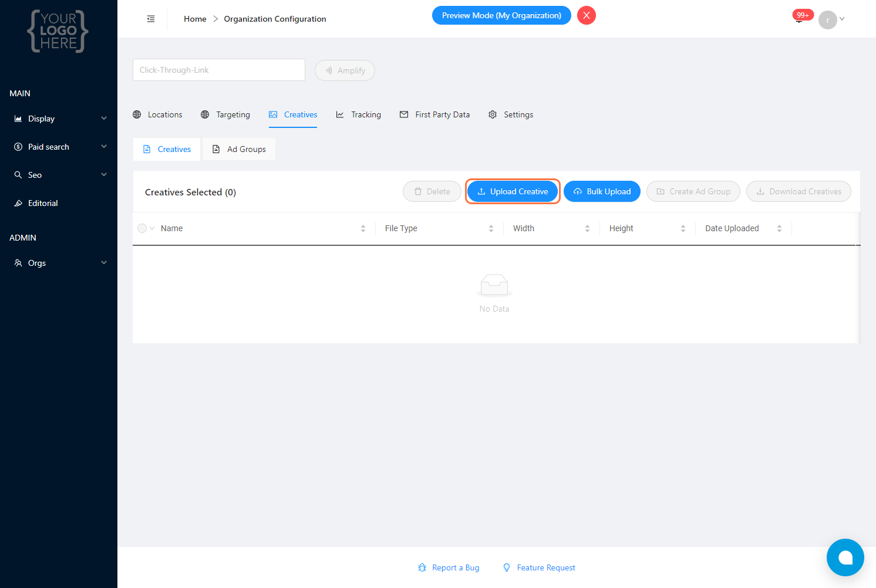This screenshot has width=876, height=588.
Task: Sort the Date Uploaded column
Action: [779, 228]
